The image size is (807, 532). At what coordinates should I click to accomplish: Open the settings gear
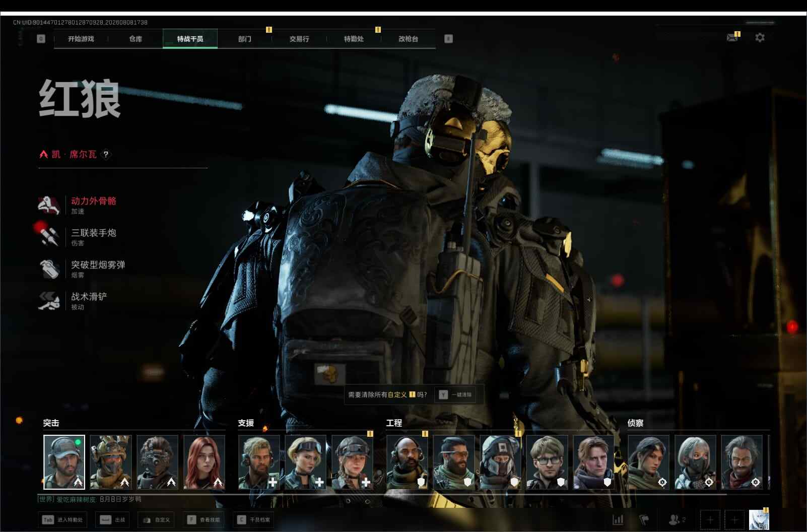[760, 37]
